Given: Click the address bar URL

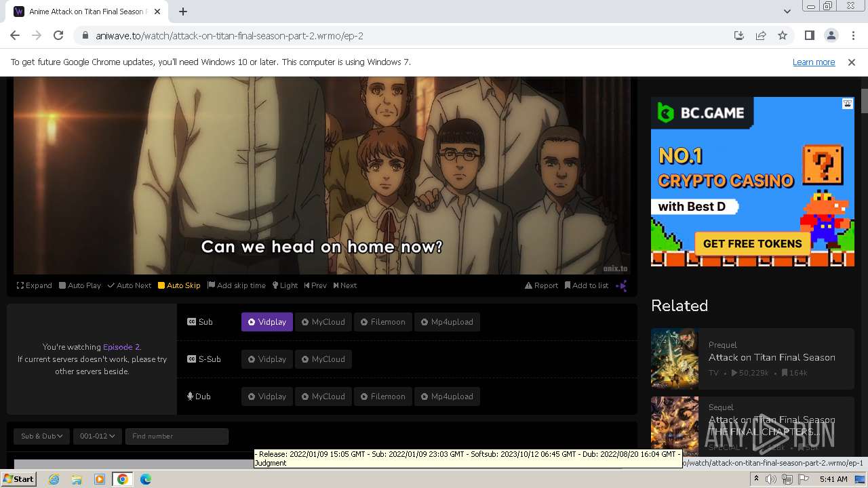Looking at the screenshot, I should tap(230, 36).
